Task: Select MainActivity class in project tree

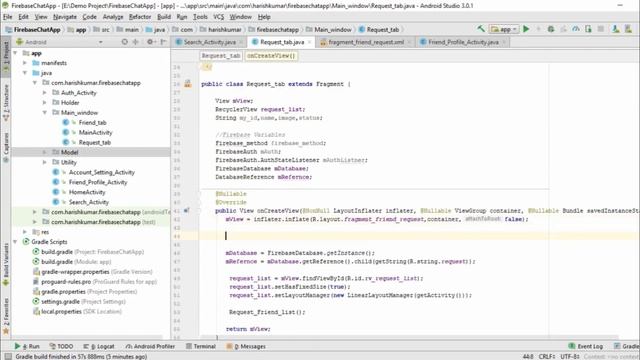Action: [x=95, y=132]
